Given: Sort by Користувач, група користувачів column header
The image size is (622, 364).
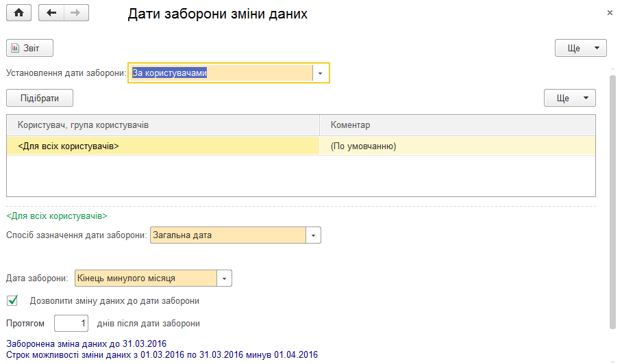Looking at the screenshot, I should click(x=162, y=125).
